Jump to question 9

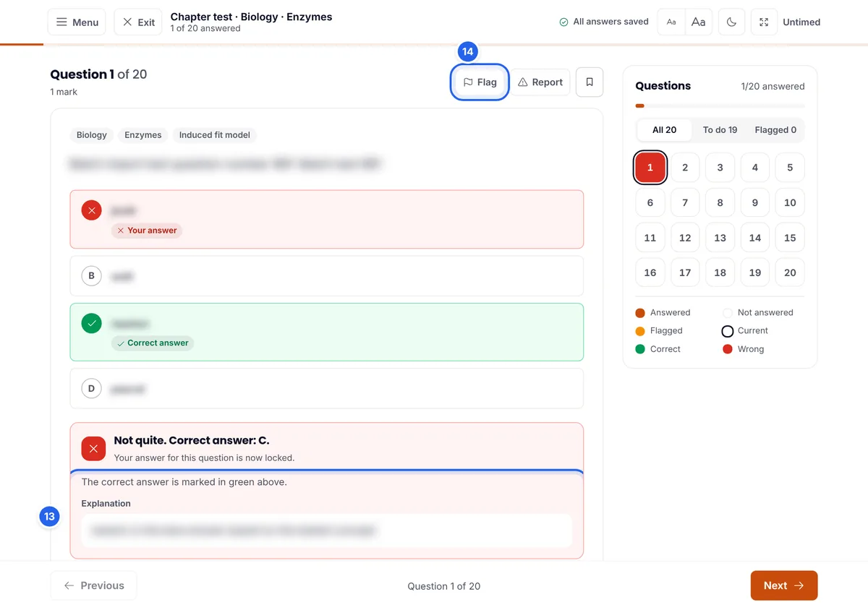pos(755,202)
